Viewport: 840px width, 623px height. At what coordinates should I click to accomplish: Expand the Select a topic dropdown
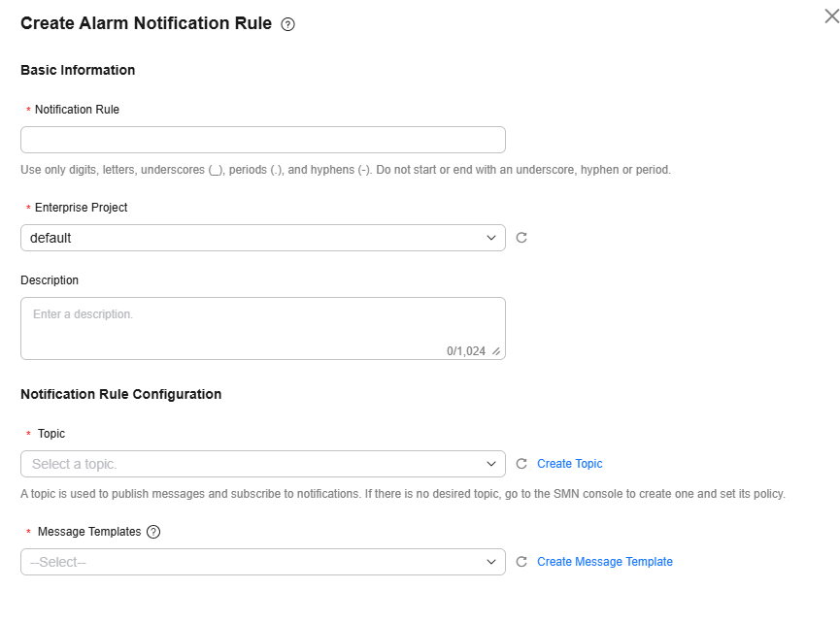coord(262,464)
